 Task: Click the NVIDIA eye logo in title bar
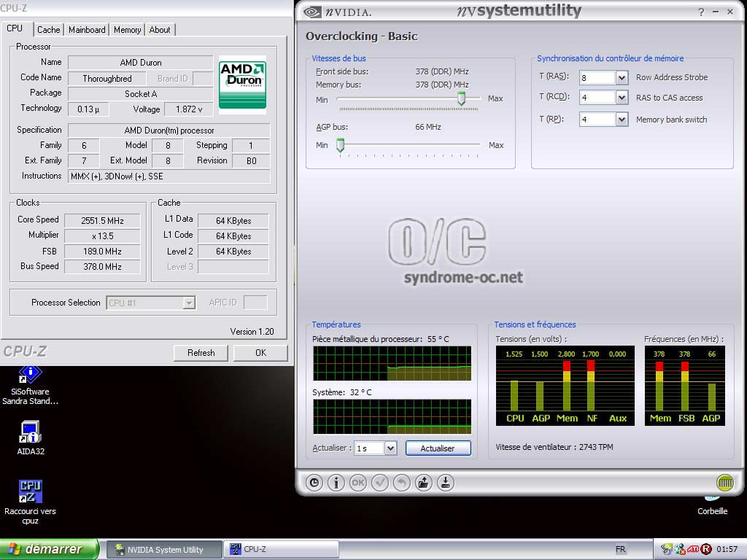pyautogui.click(x=312, y=12)
